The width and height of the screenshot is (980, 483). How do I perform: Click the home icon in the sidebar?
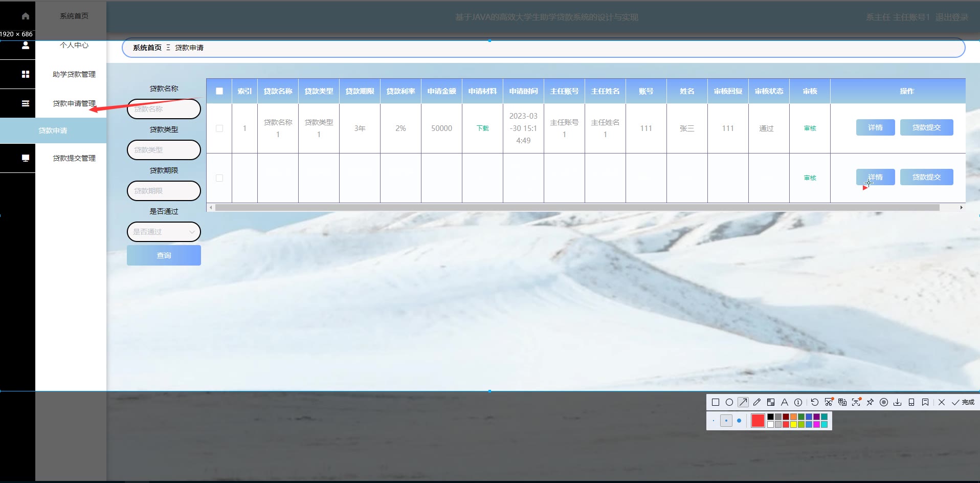(26, 16)
